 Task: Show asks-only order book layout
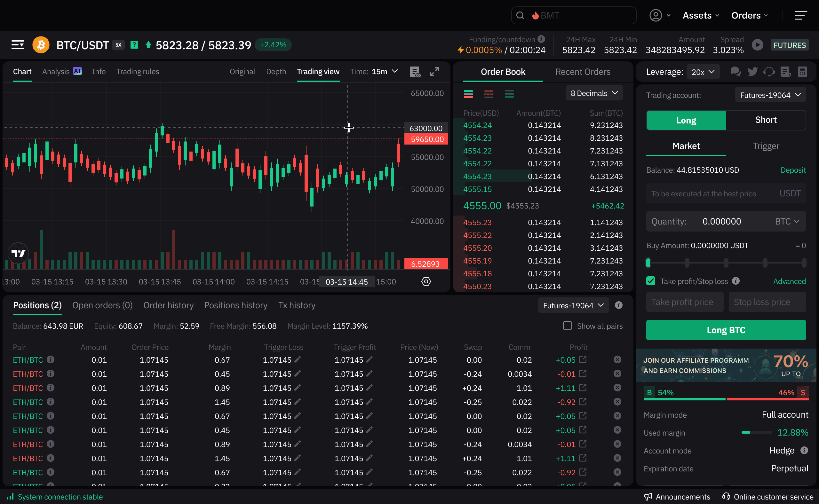(x=489, y=94)
